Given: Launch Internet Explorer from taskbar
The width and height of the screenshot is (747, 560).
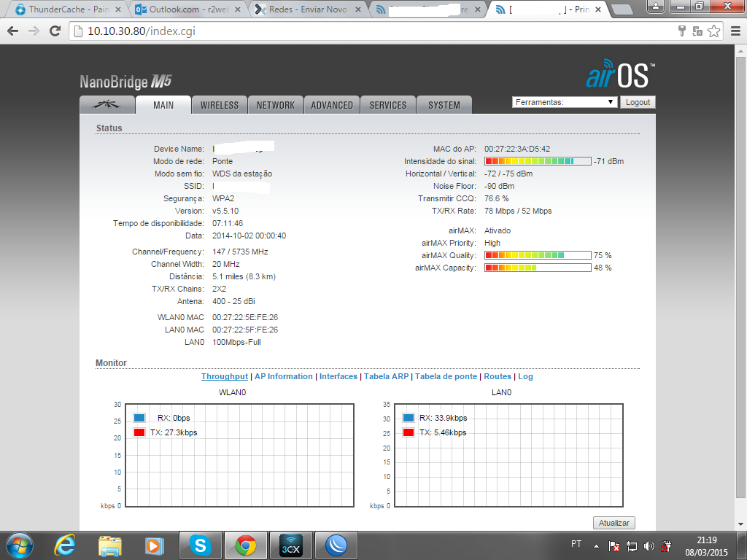Looking at the screenshot, I should tap(65, 545).
